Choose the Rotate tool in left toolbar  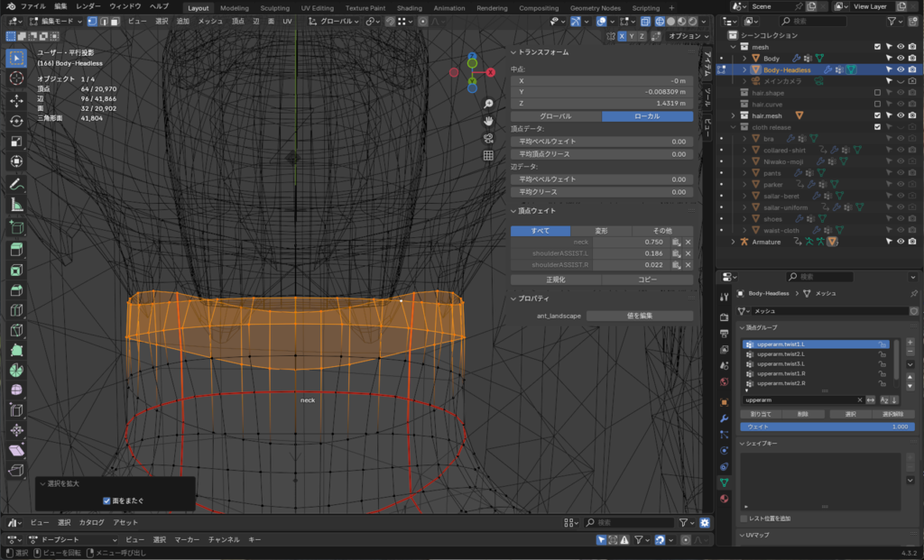click(x=16, y=120)
